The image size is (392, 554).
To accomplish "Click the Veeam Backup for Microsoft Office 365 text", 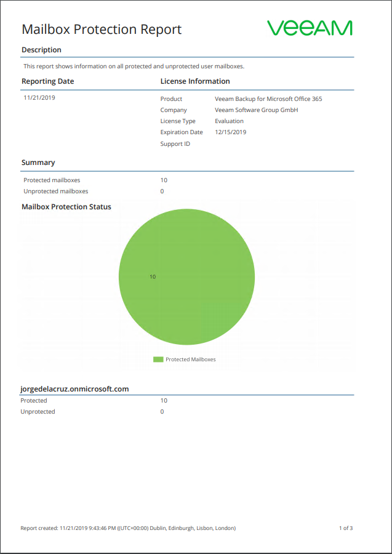I will pos(268,99).
